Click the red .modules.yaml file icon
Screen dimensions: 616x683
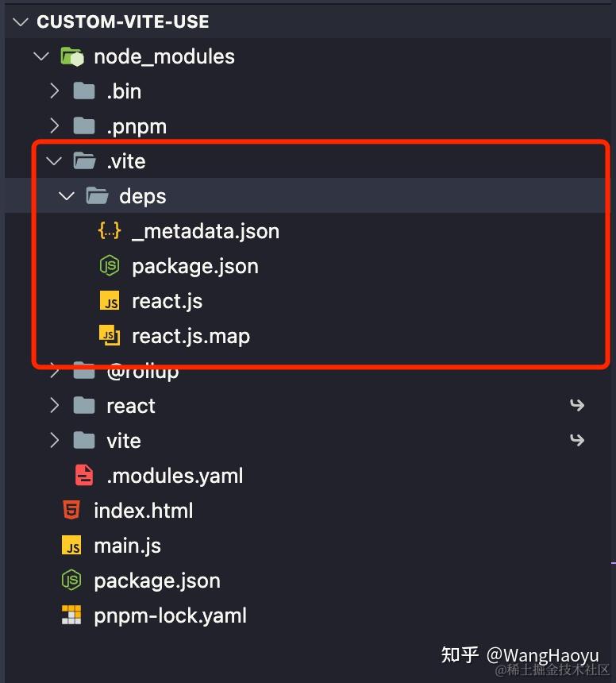pyautogui.click(x=84, y=475)
